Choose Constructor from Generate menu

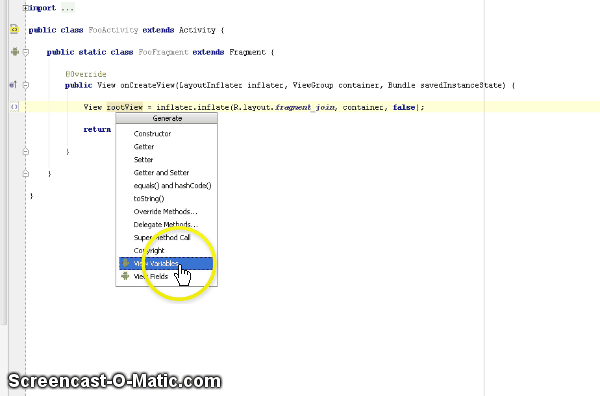152,134
